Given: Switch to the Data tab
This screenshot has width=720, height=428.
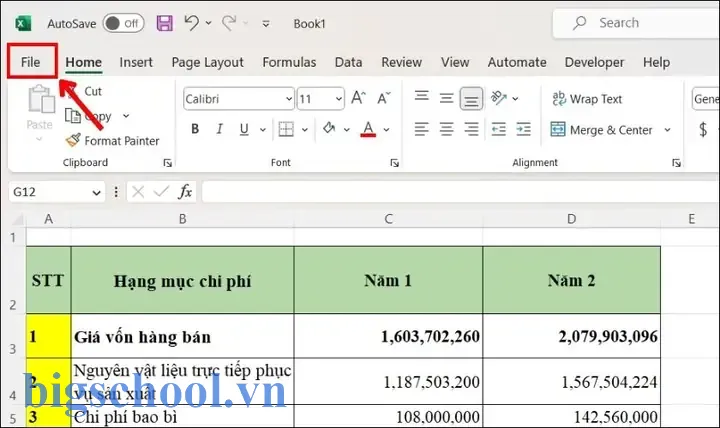Looking at the screenshot, I should tap(349, 62).
